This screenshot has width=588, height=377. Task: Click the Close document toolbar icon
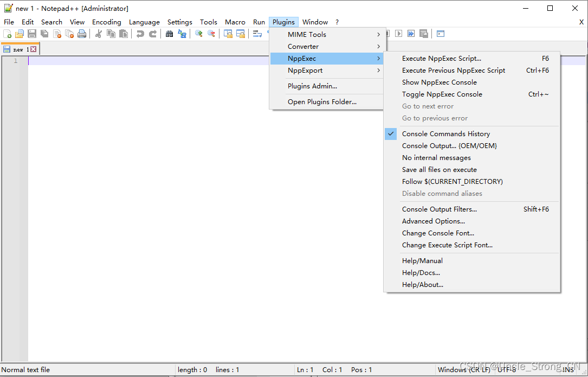coord(57,34)
